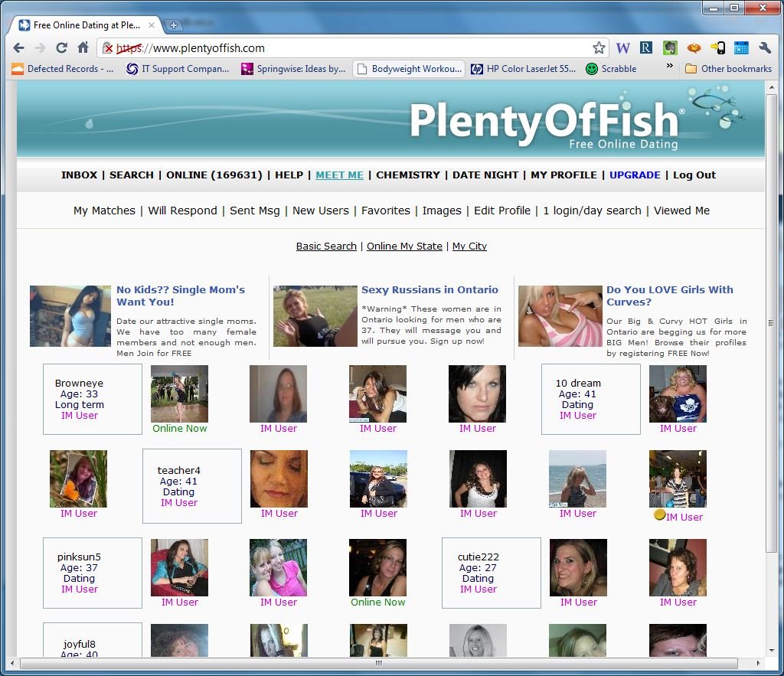Open the ONLINE (169631) page
784x676 pixels.
[x=214, y=175]
